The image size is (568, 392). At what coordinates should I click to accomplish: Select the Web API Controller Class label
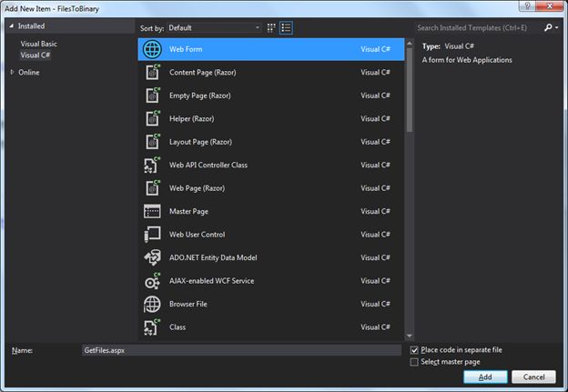208,165
